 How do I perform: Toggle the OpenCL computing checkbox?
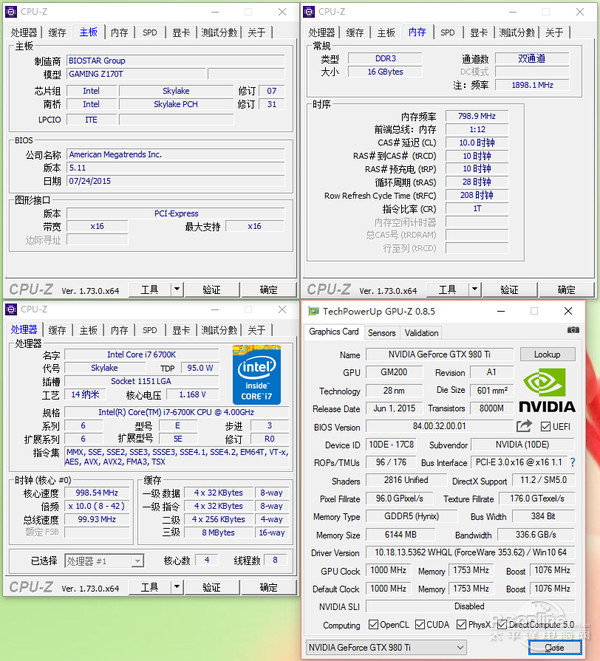coord(373,625)
